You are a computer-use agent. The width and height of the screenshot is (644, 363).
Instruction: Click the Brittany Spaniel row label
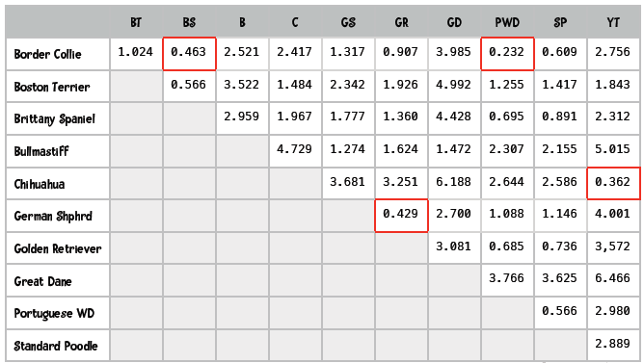[x=54, y=119]
